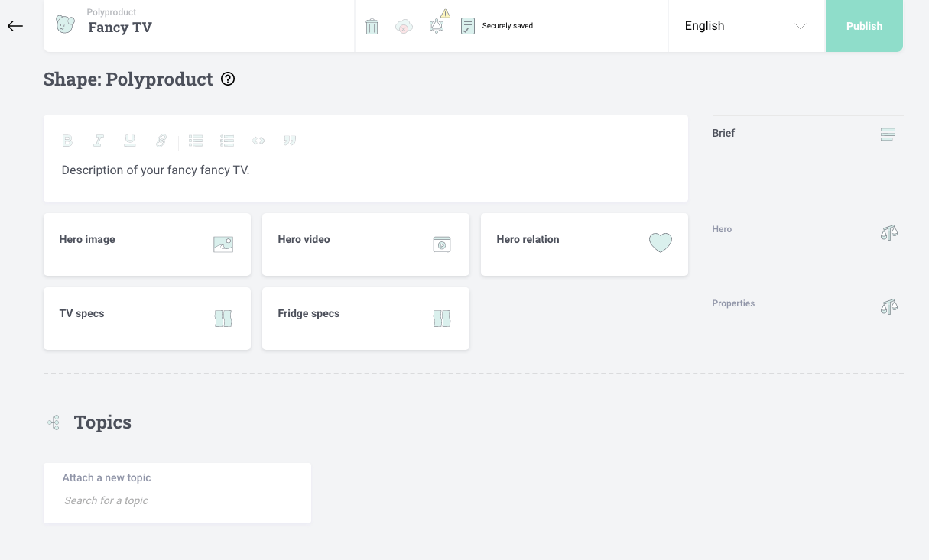Viewport: 929px width, 560px height.
Task: Delete the product with the trash icon
Action: [x=372, y=26]
